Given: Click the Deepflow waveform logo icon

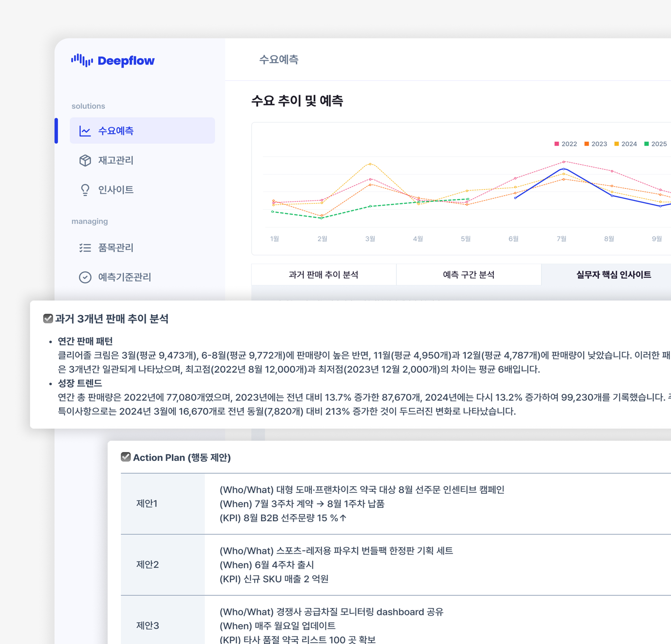Looking at the screenshot, I should tap(82, 60).
